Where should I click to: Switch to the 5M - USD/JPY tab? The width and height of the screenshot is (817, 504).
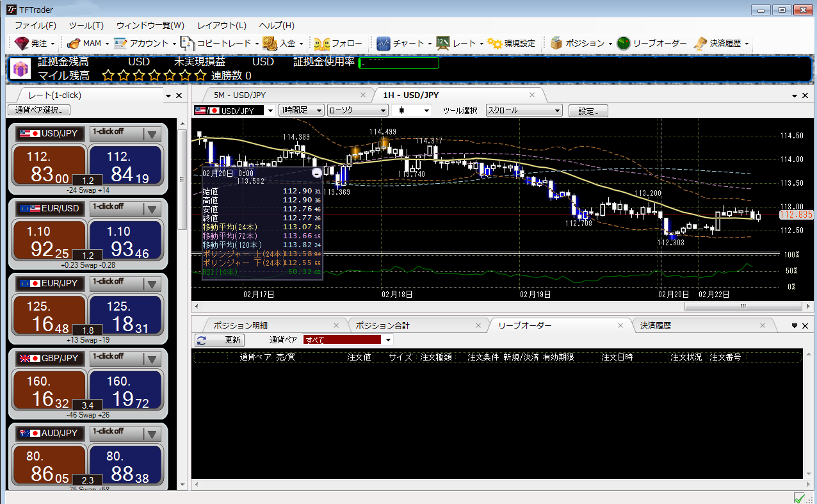tap(239, 95)
